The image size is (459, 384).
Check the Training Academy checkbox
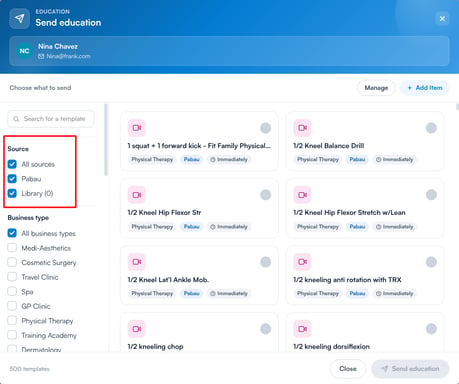pos(12,335)
